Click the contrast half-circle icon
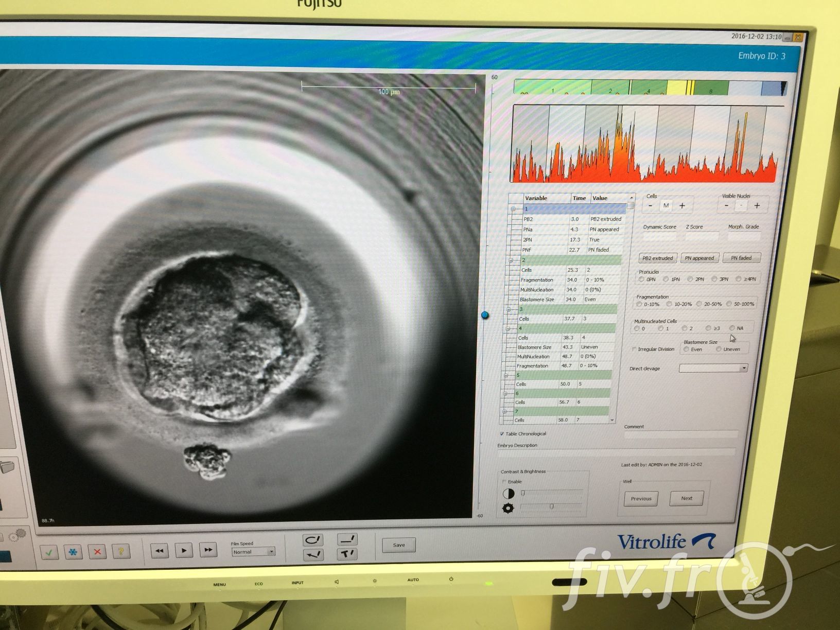 509,493
